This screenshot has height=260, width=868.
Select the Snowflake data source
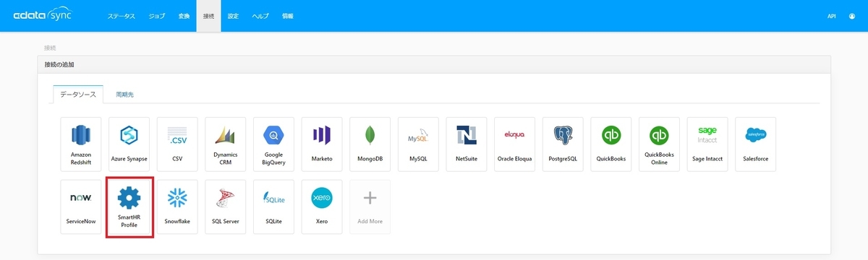tap(177, 207)
